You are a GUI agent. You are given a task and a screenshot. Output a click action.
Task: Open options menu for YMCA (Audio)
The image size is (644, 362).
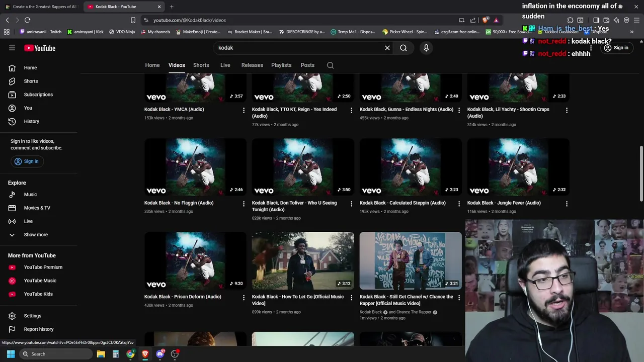click(x=244, y=110)
